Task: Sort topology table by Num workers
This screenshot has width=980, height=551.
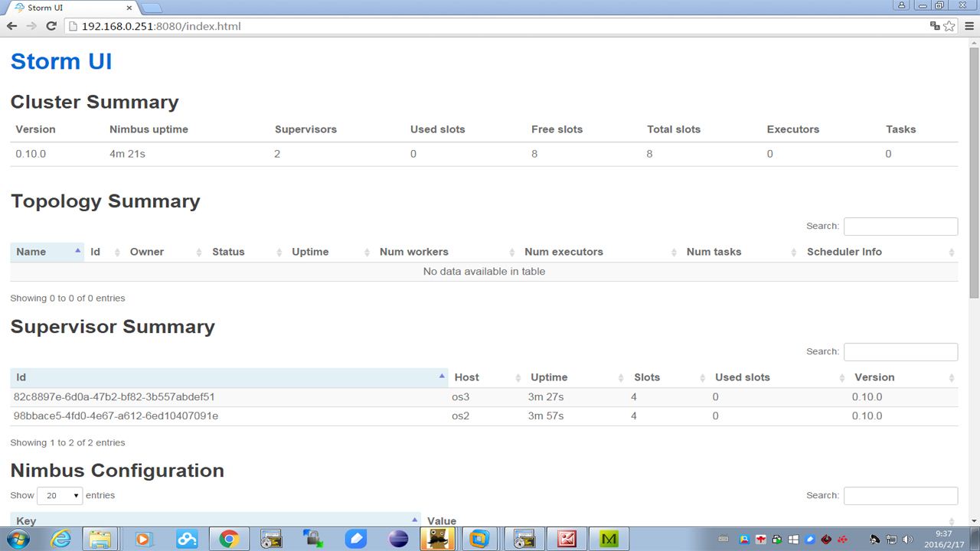Action: pyautogui.click(x=446, y=252)
